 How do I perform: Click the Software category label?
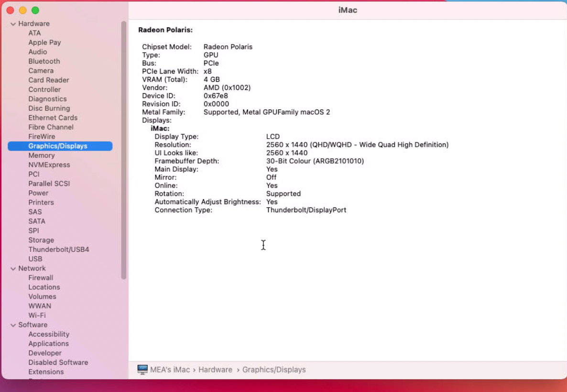pyautogui.click(x=33, y=325)
